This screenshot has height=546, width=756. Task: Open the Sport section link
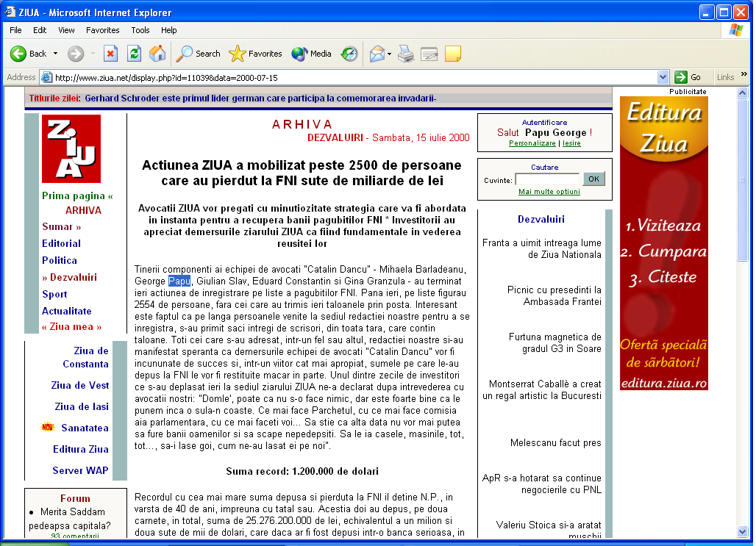click(54, 294)
